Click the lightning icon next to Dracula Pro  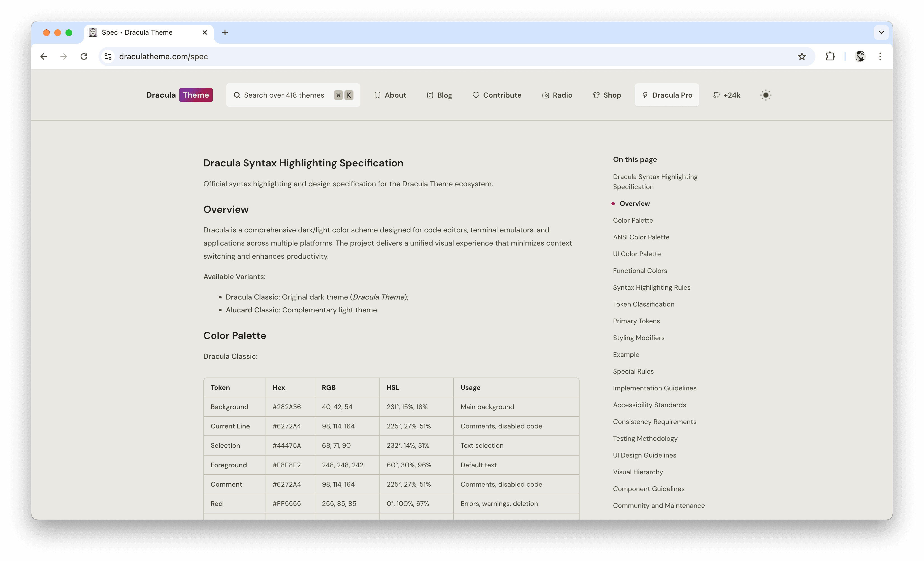pyautogui.click(x=645, y=95)
